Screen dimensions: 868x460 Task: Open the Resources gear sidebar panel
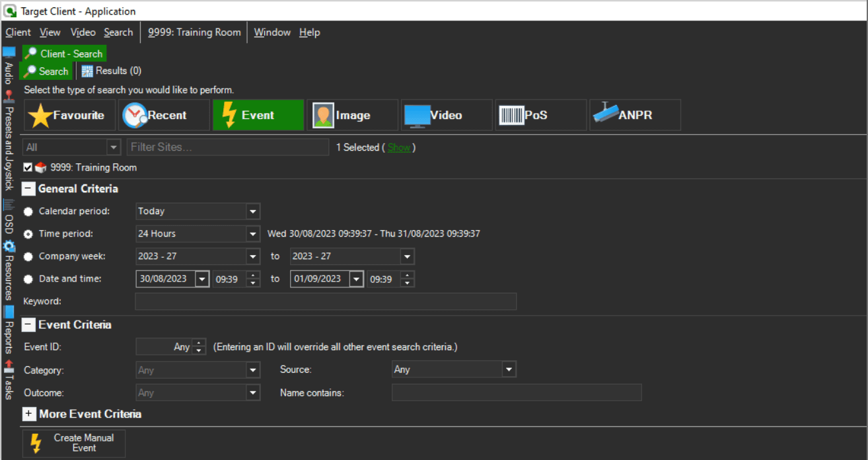point(9,271)
